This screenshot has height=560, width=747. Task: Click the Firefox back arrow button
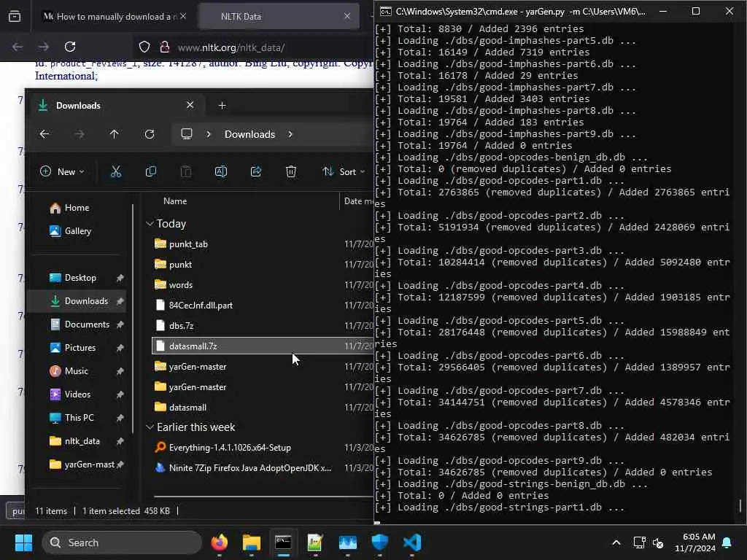coord(18,47)
